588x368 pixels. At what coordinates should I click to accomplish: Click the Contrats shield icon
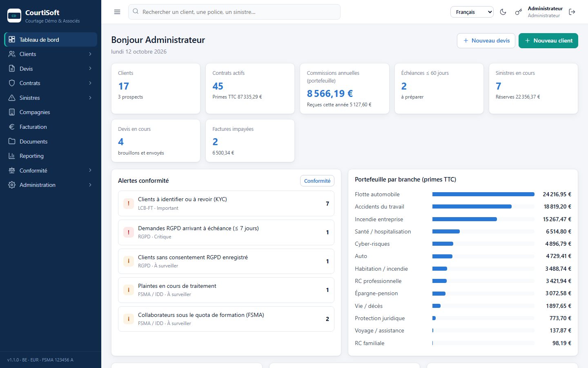(x=12, y=83)
